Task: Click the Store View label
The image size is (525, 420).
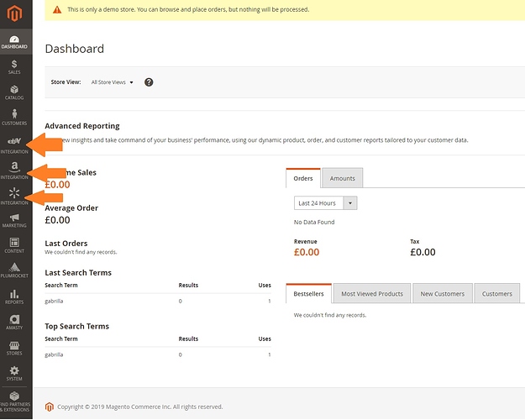Action: point(66,82)
